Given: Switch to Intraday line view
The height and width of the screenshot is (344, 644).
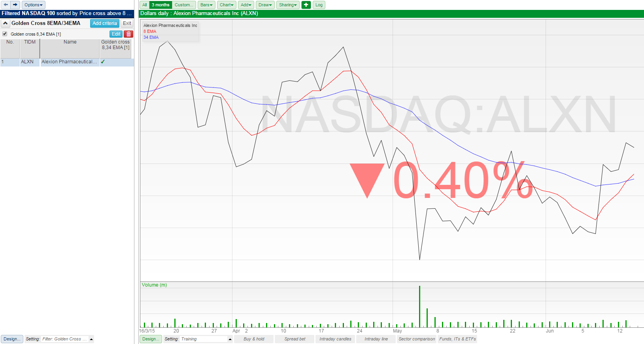Looking at the screenshot, I should 376,339.
